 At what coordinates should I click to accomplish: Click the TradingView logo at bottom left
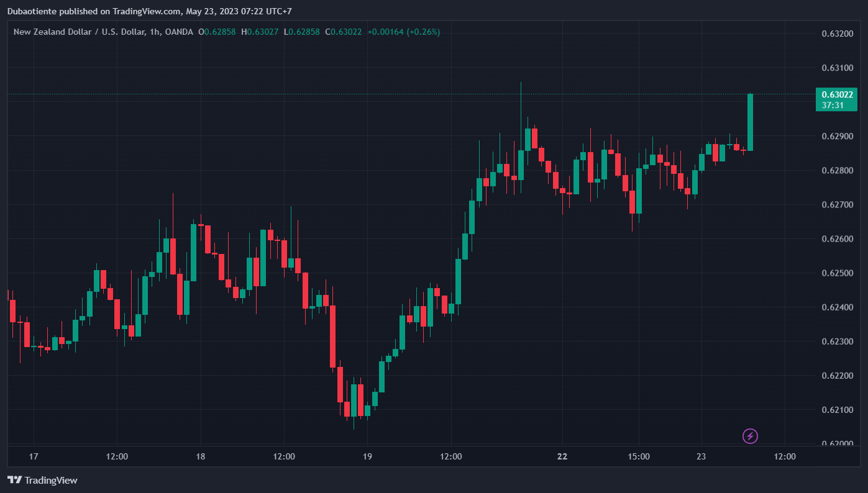click(42, 480)
